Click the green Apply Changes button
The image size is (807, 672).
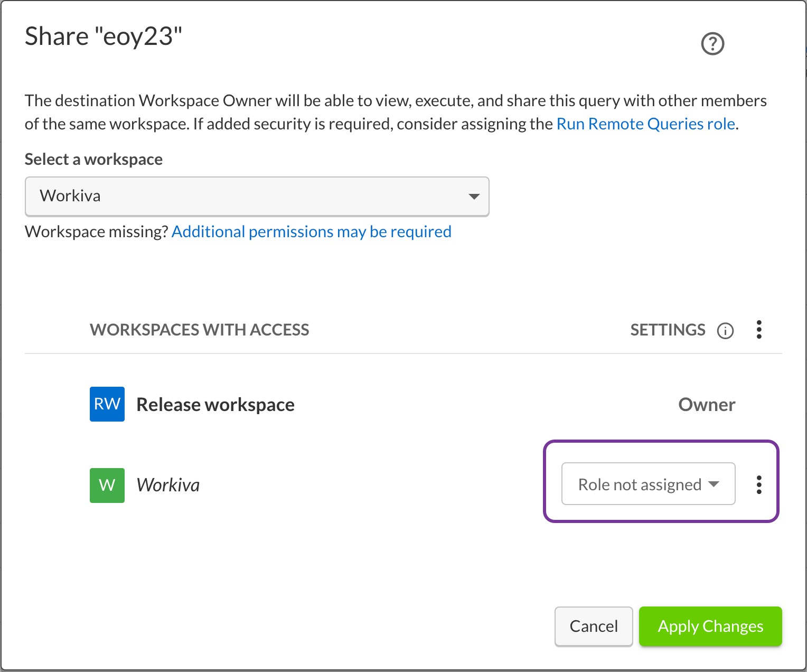tap(710, 626)
